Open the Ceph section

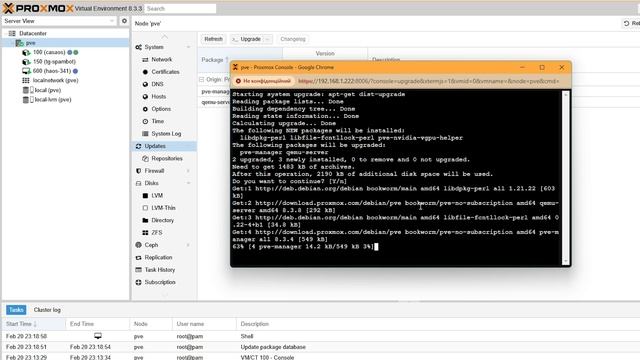pyautogui.click(x=151, y=245)
